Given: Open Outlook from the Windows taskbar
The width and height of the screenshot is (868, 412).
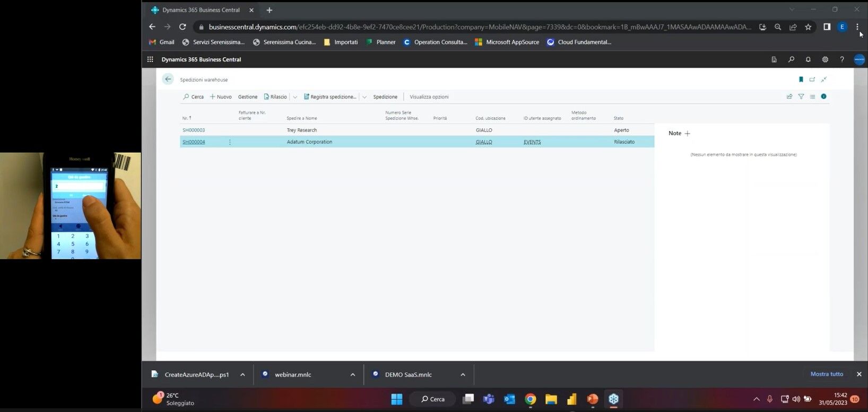Looking at the screenshot, I should point(509,399).
